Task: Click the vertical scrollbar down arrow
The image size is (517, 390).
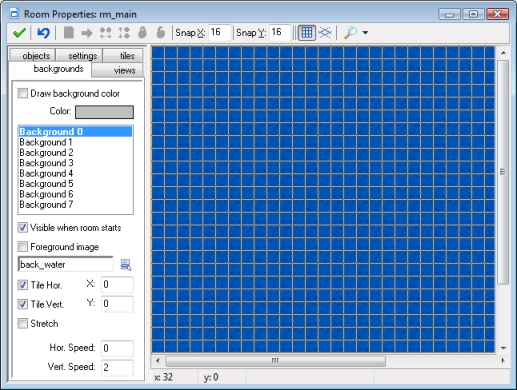Action: [503, 348]
